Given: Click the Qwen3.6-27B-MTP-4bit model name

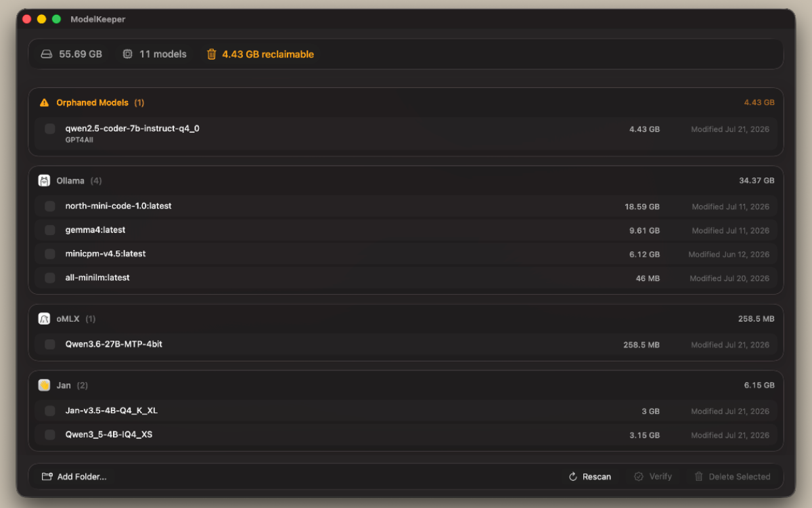Looking at the screenshot, I should click(x=114, y=344).
